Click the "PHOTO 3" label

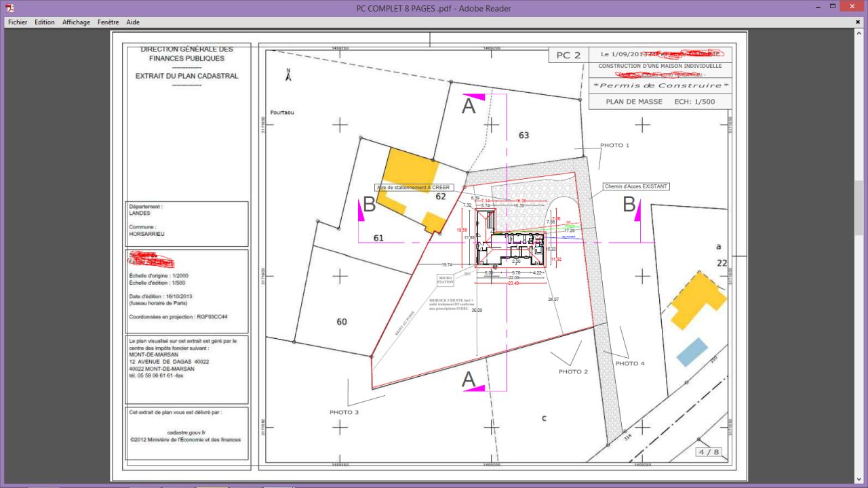click(344, 412)
